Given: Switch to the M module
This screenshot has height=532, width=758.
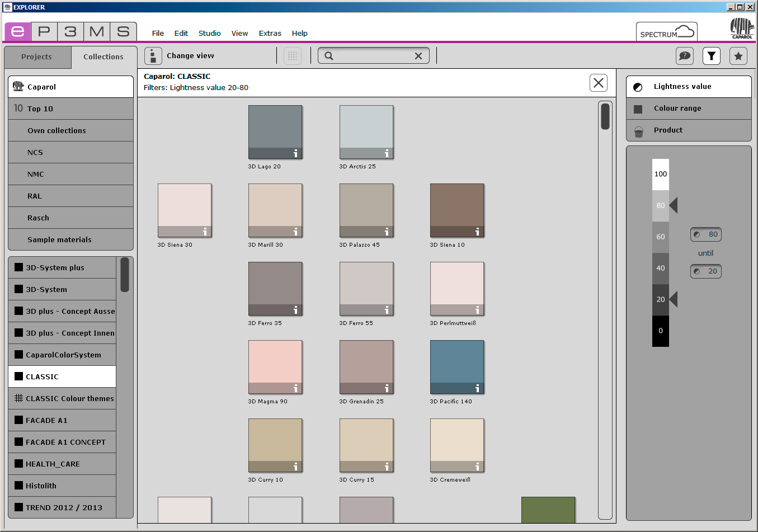Looking at the screenshot, I should pos(96,31).
